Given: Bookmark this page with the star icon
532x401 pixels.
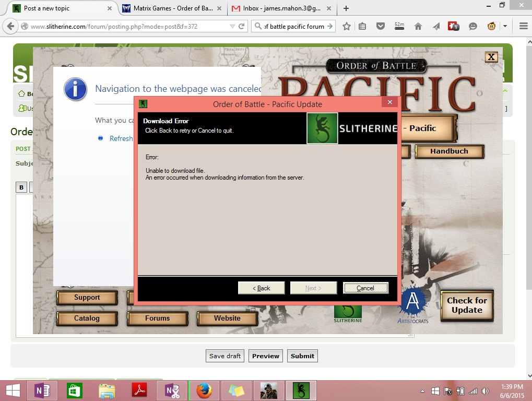Looking at the screenshot, I should pos(347,26).
